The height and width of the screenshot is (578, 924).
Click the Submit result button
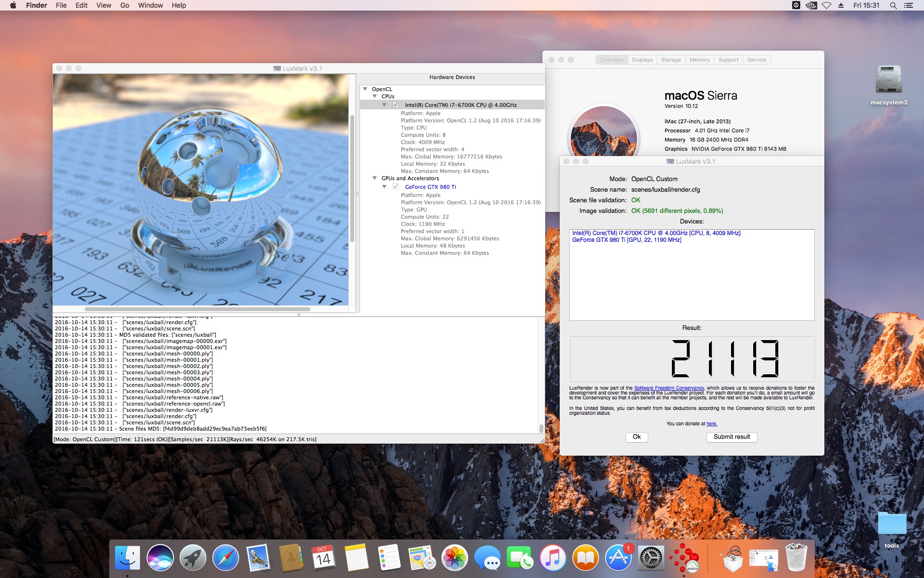pos(731,437)
